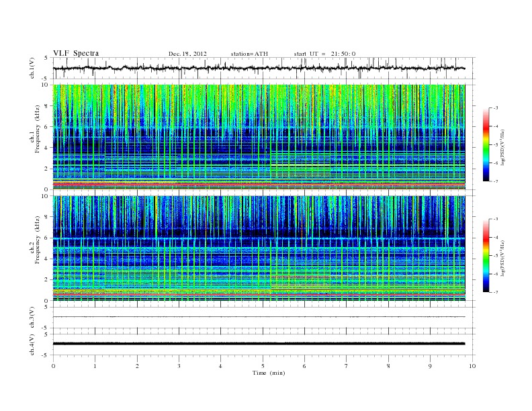Viewport: 532px width, 411px height.
Task: Click the ch.2 frequency tick label '2'
Action: click(x=47, y=280)
